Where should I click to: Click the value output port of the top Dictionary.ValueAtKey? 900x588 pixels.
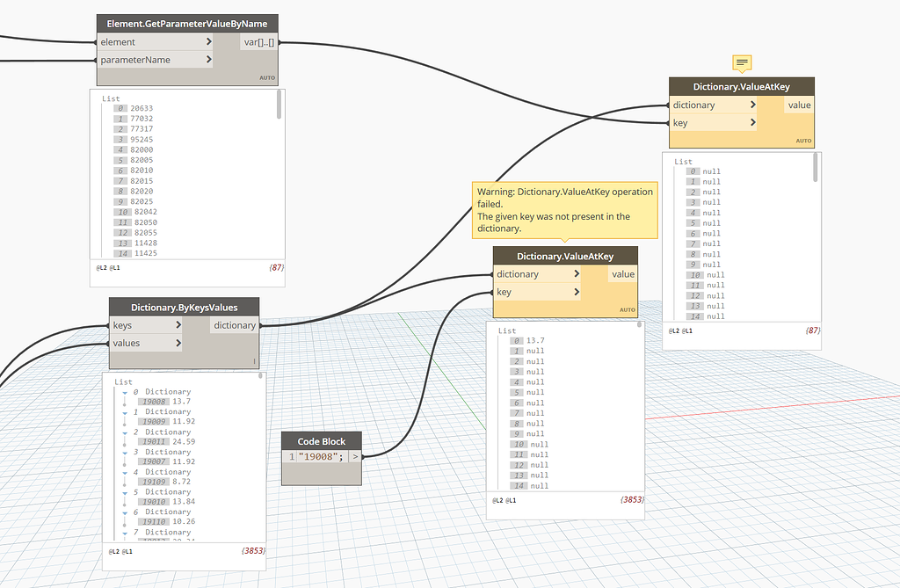click(x=798, y=104)
